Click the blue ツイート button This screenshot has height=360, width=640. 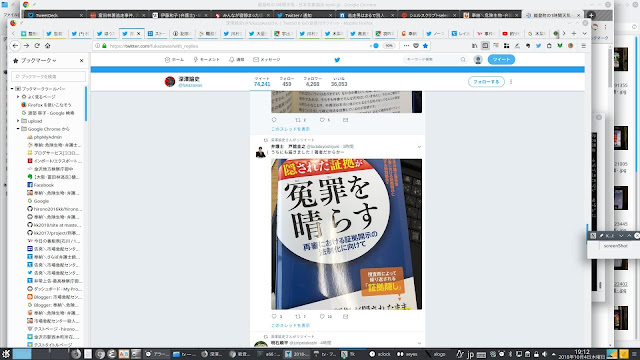(501, 60)
